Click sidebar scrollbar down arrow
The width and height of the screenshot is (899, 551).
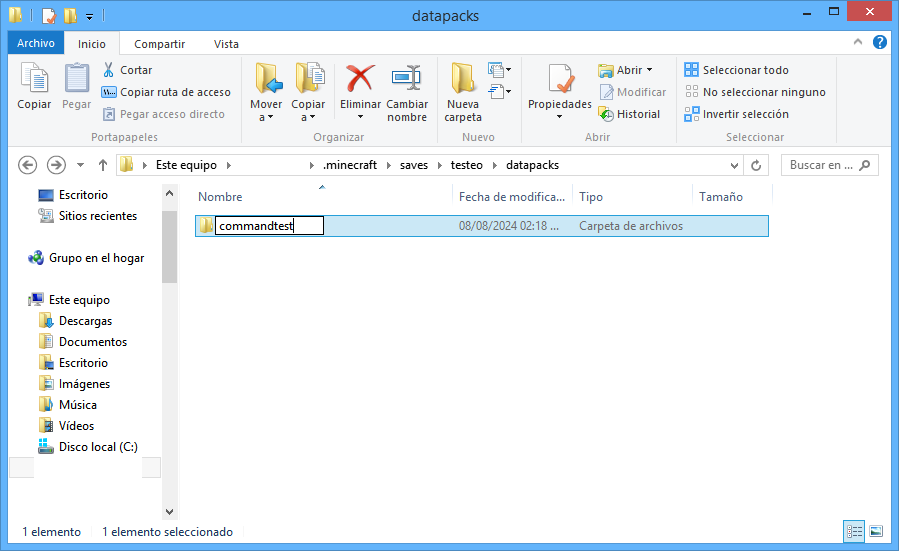(169, 511)
